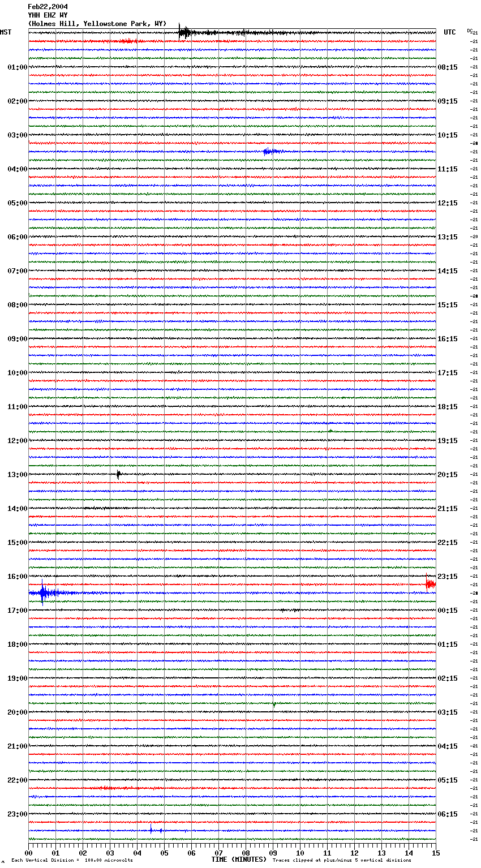481x868 pixels.
Task: Select the 14:00 MST row label
Action: pos(18,509)
